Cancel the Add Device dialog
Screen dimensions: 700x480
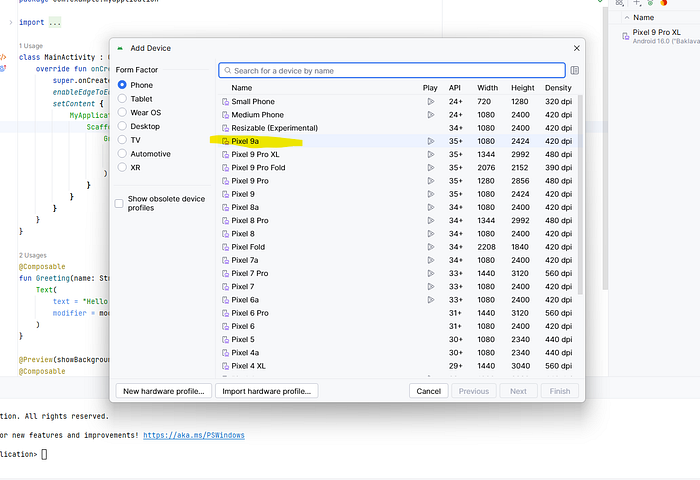[429, 391]
